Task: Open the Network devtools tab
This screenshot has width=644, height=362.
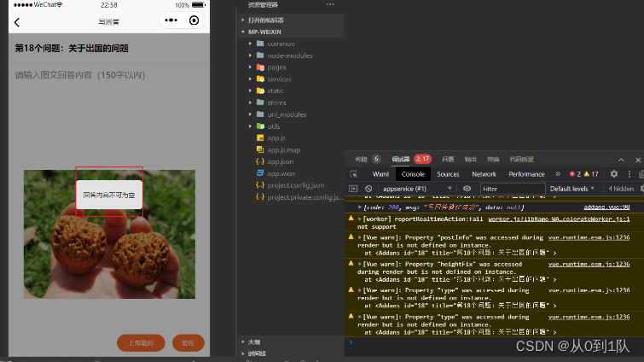Action: pos(484,174)
